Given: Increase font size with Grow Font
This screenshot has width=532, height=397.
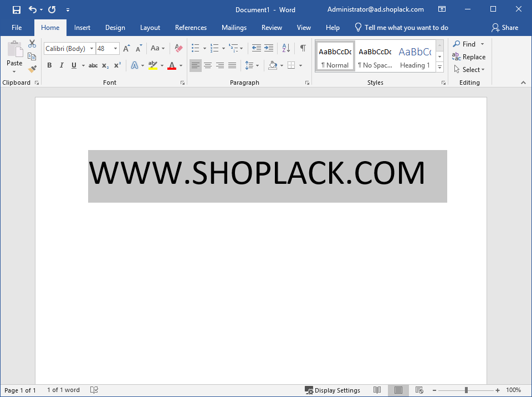Looking at the screenshot, I should point(126,49).
